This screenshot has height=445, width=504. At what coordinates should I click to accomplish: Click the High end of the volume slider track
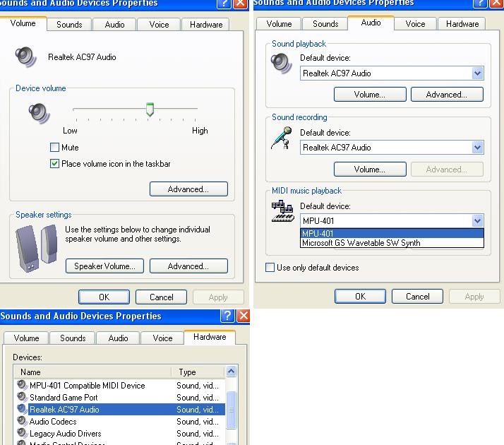[x=195, y=109]
